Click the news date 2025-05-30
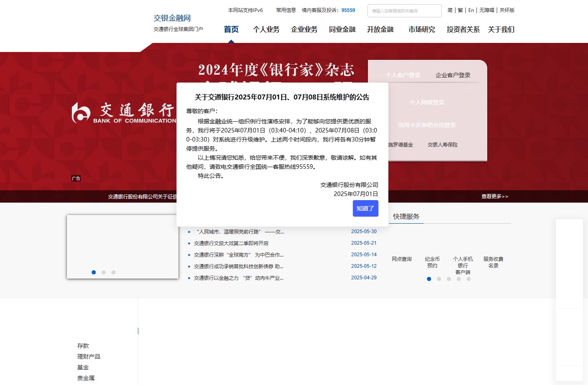This screenshot has height=385, width=588. click(x=364, y=231)
